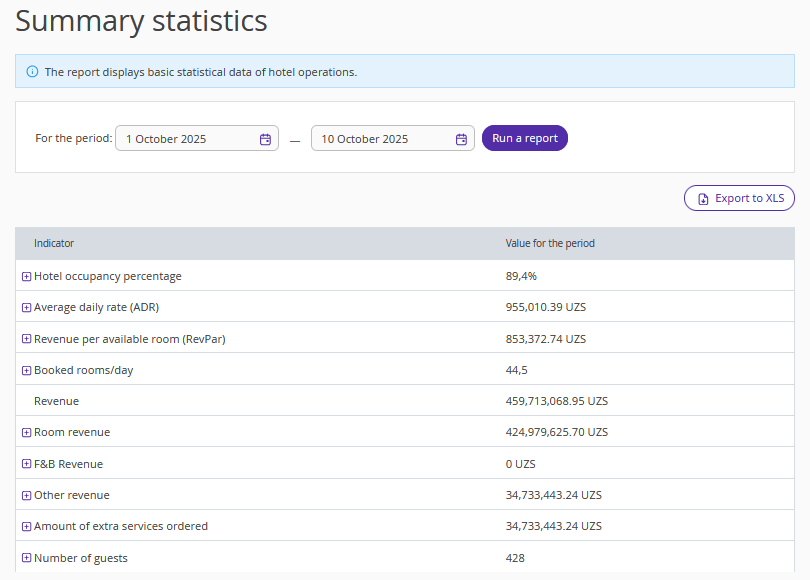This screenshot has height=580, width=810.
Task: Click the XLS file download icon
Action: tap(703, 199)
